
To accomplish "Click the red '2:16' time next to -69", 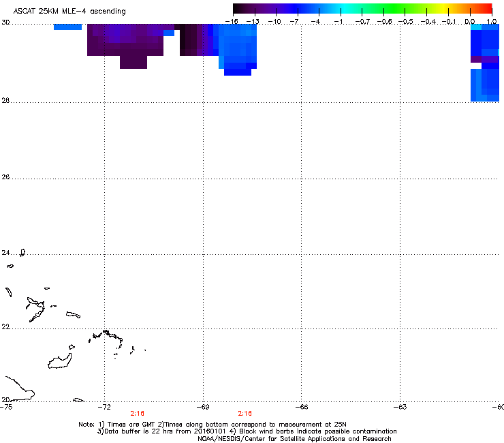I will [x=245, y=414].
